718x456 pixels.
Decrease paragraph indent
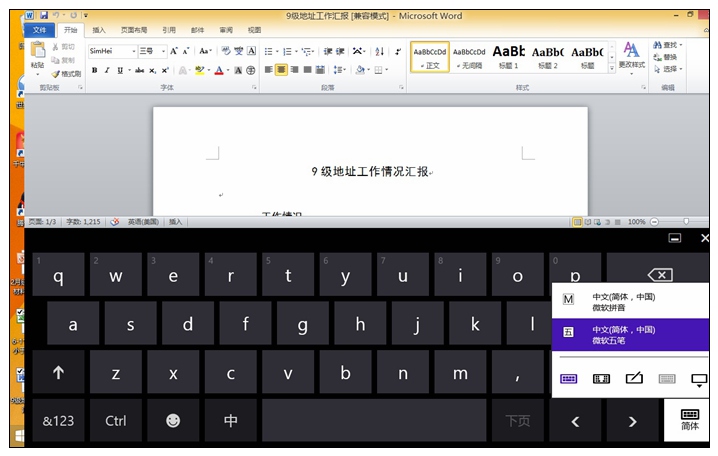(328, 51)
